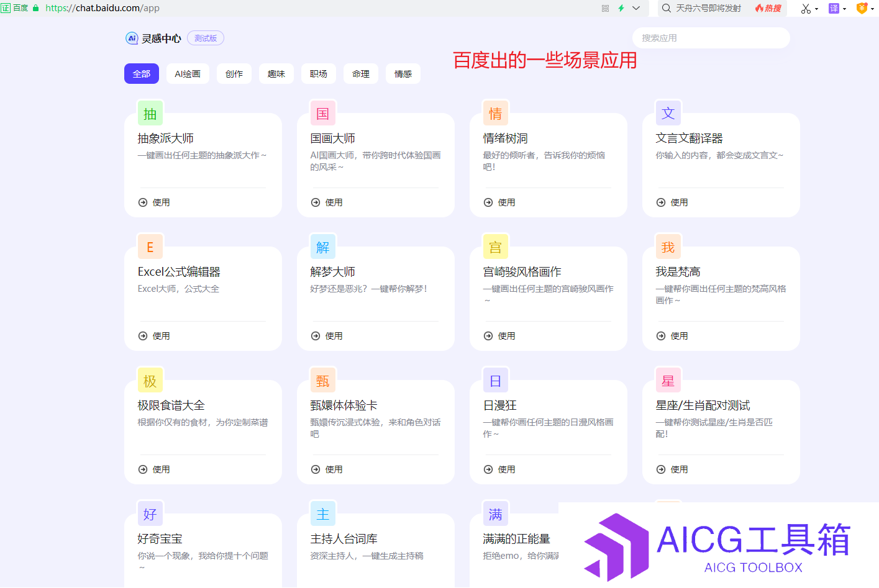This screenshot has height=588, width=879.
Task: Click the orange shield extension icon
Action: (x=862, y=8)
